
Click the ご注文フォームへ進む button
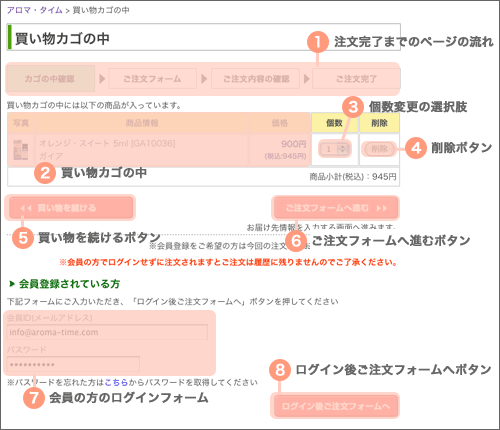336,208
